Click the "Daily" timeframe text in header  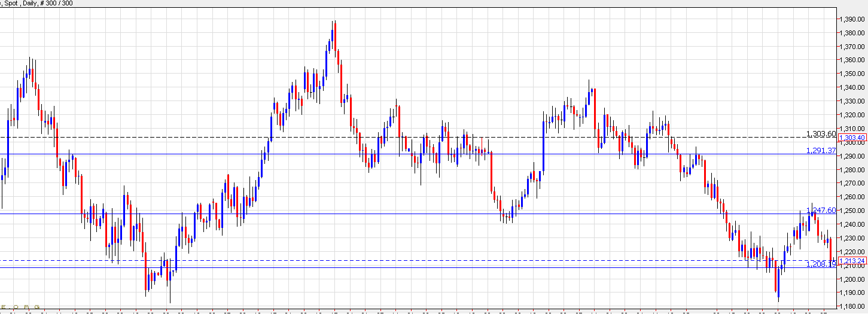(31, 3)
